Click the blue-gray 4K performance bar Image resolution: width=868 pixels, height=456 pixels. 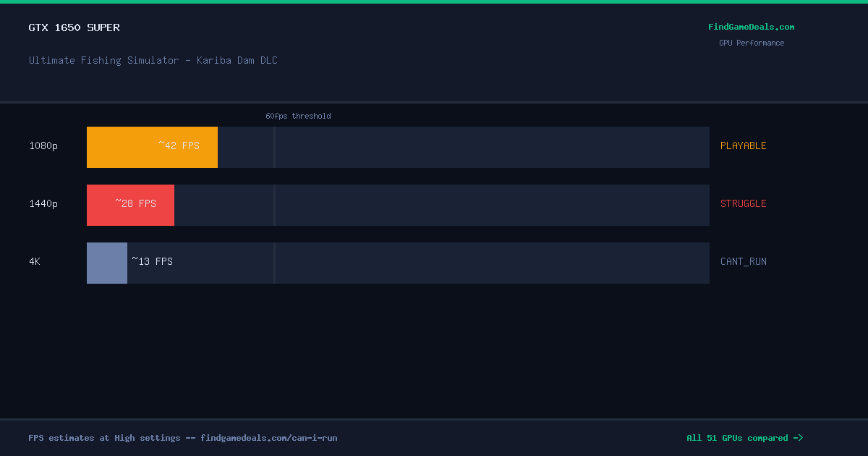(107, 263)
